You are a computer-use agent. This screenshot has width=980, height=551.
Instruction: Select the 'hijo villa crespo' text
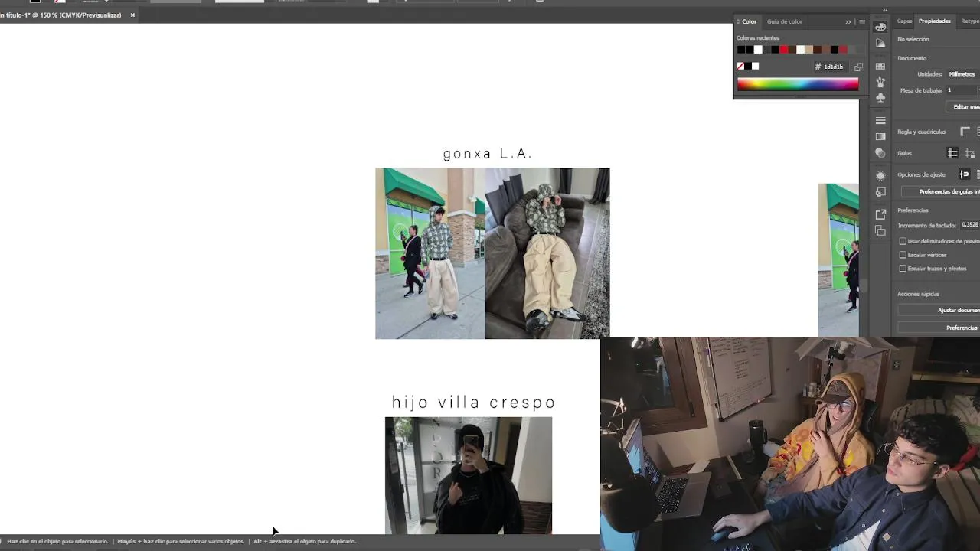coord(474,403)
